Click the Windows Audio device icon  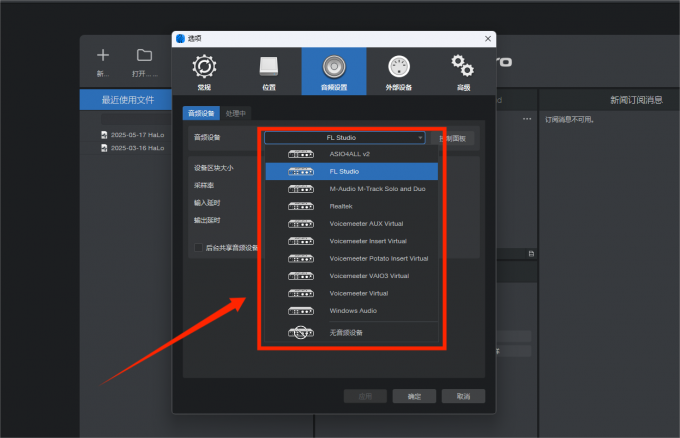pyautogui.click(x=301, y=311)
